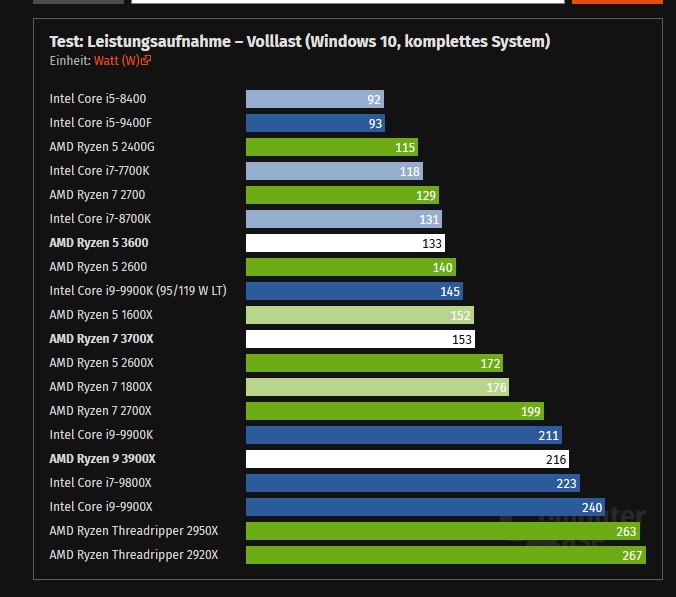Click the white bar showing 216

click(407, 459)
